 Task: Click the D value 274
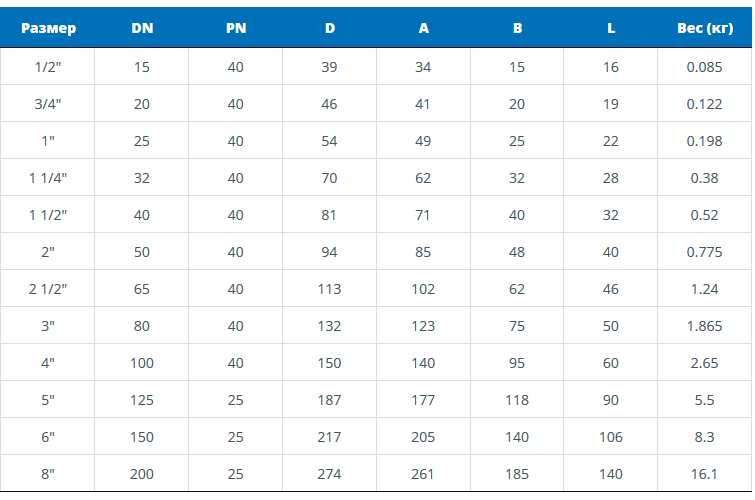pos(329,474)
